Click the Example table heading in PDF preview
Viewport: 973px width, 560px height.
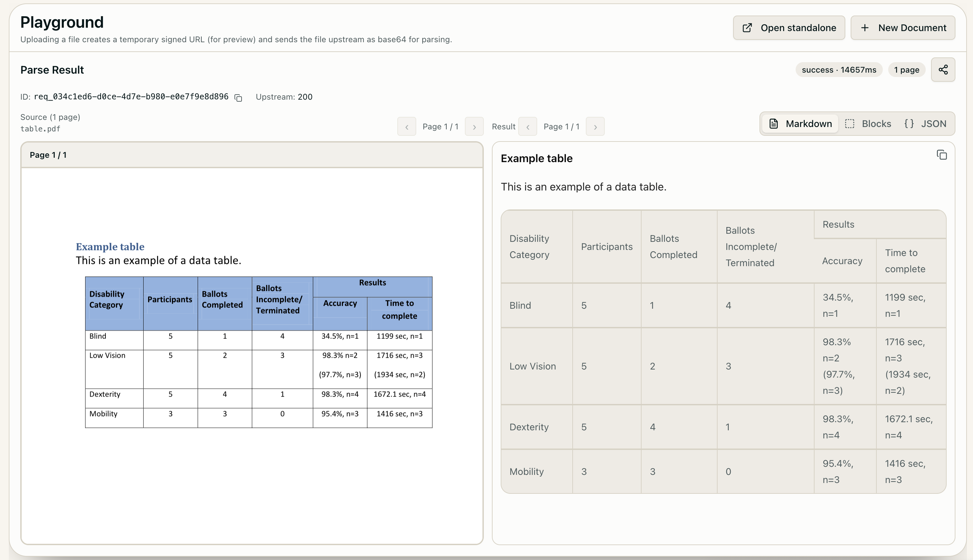coord(110,247)
